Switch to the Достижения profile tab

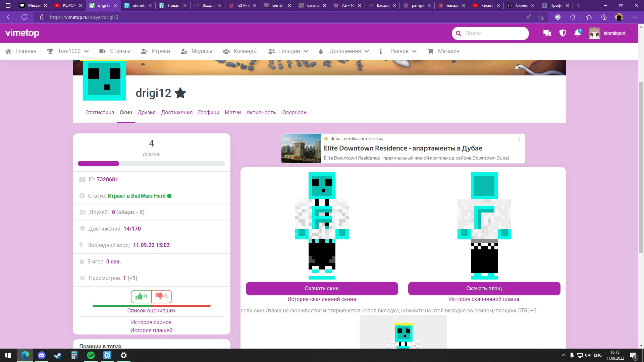coord(177,112)
